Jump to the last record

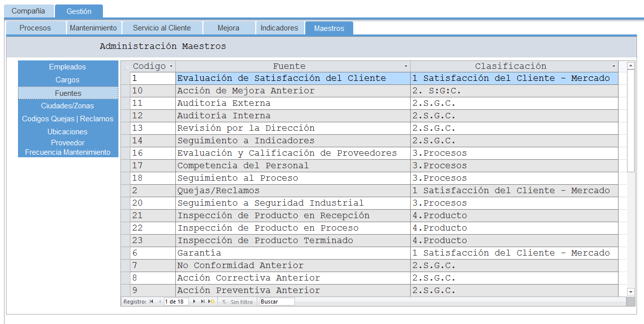coord(203,302)
